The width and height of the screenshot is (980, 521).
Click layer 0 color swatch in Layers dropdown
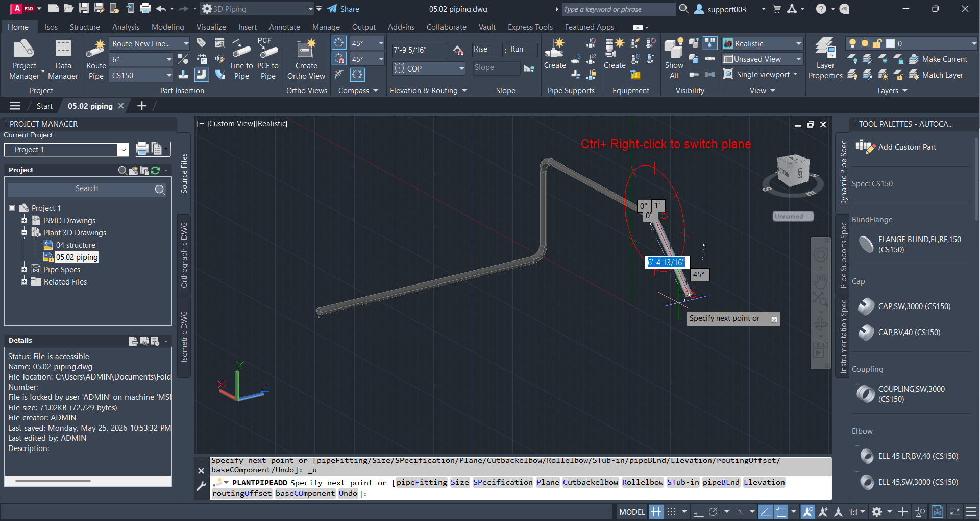click(x=890, y=44)
